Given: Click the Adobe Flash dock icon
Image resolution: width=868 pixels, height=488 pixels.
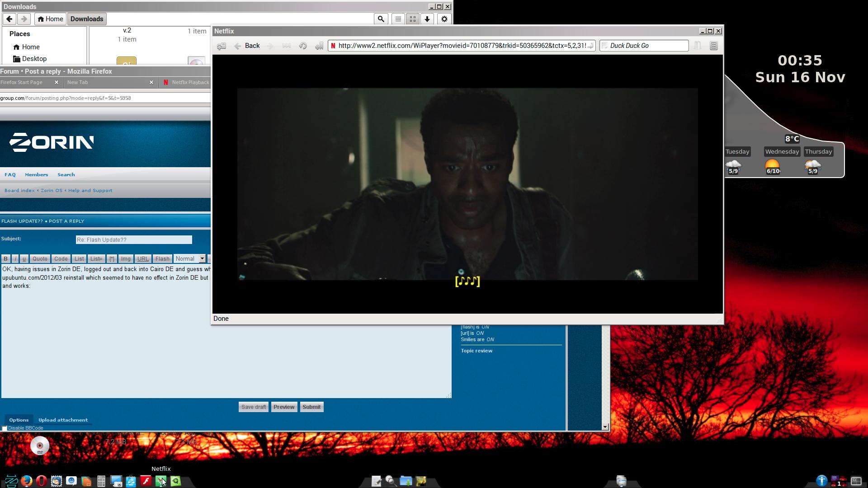Looking at the screenshot, I should click(146, 481).
